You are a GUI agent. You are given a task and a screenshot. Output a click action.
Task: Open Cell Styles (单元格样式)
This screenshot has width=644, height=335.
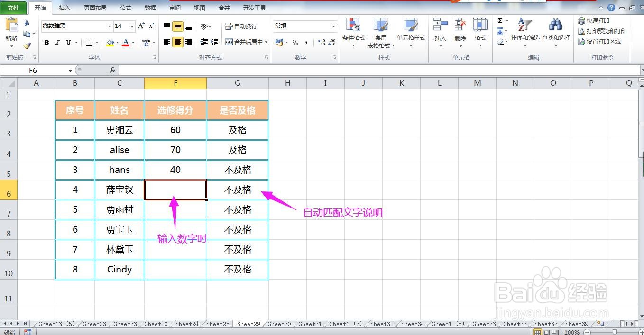(411, 32)
